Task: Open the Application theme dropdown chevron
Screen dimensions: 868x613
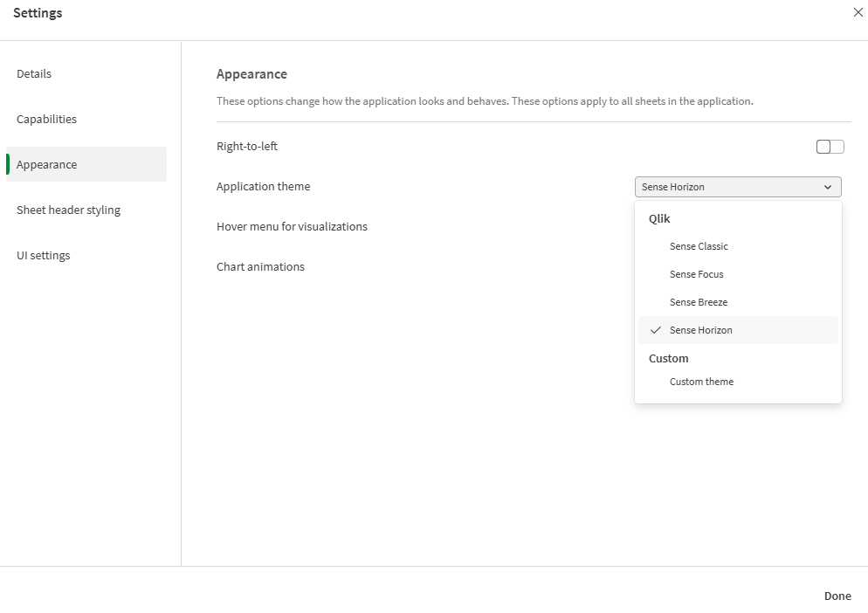Action: tap(828, 186)
